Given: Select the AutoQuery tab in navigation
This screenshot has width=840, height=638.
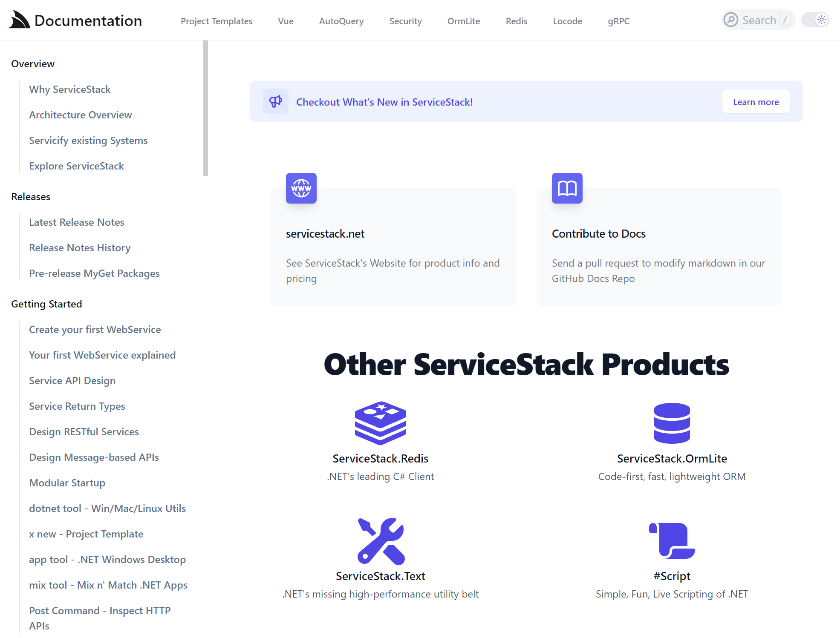Looking at the screenshot, I should [x=341, y=20].
